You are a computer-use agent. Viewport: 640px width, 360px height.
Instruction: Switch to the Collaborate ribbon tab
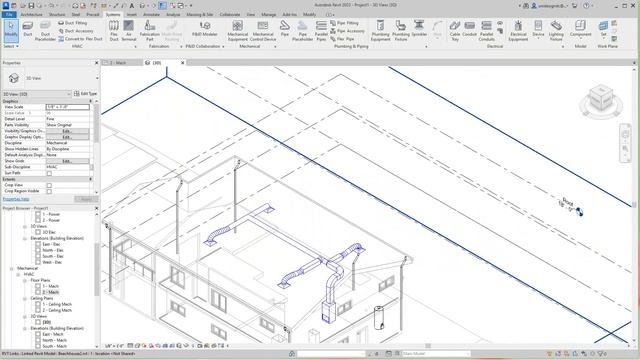(230, 14)
